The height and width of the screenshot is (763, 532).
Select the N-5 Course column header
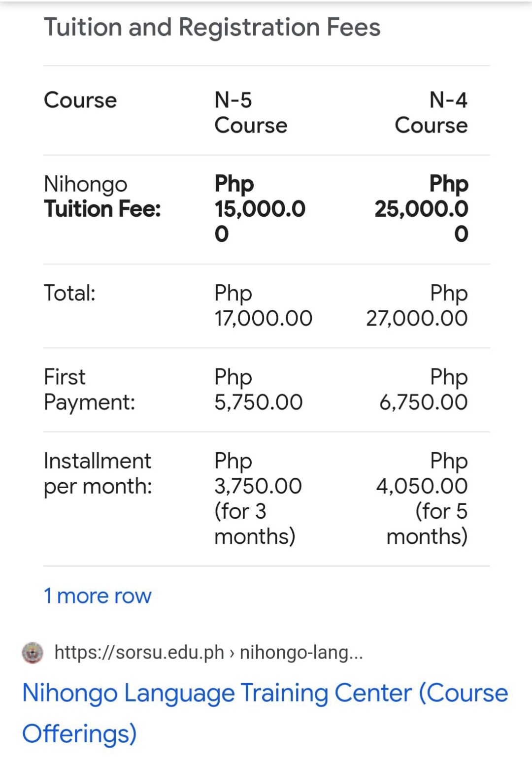click(251, 113)
